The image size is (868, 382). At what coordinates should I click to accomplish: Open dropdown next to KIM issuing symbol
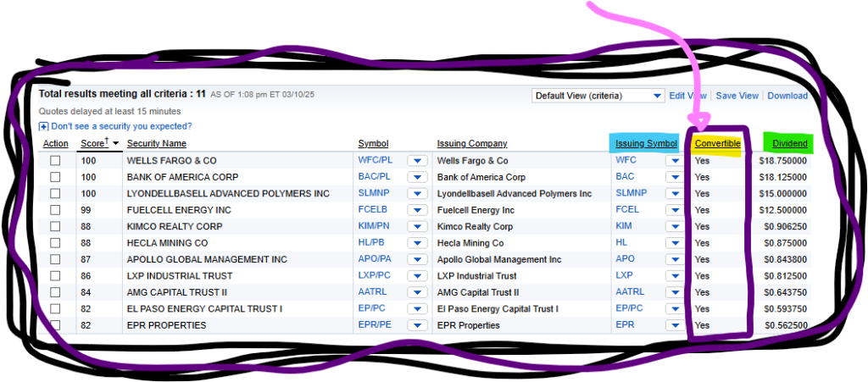pos(675,227)
